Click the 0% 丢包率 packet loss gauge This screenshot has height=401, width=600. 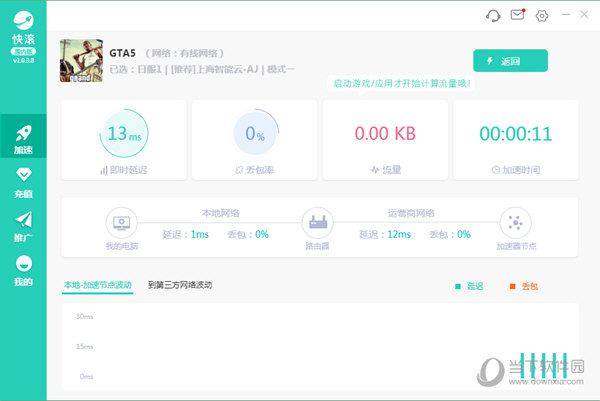(255, 133)
